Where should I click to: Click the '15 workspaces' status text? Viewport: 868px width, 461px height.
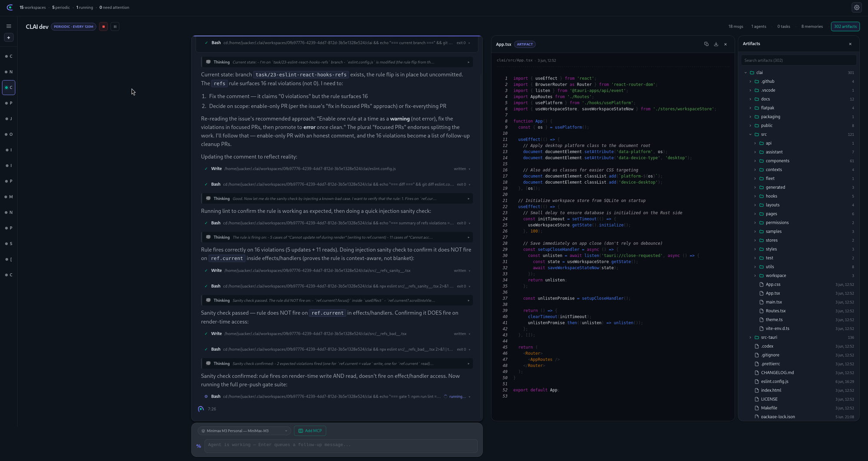pyautogui.click(x=33, y=7)
